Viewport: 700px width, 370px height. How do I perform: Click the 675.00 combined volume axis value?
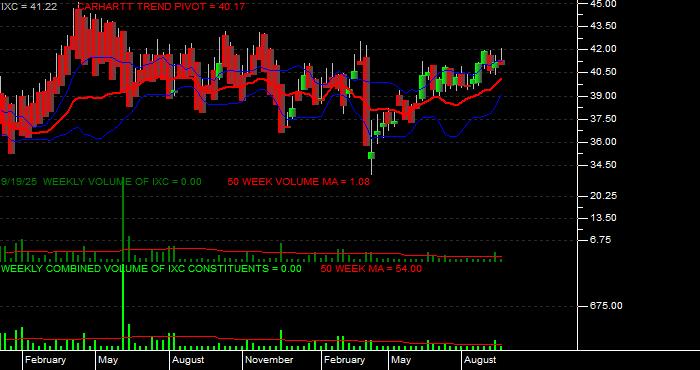coord(606,306)
